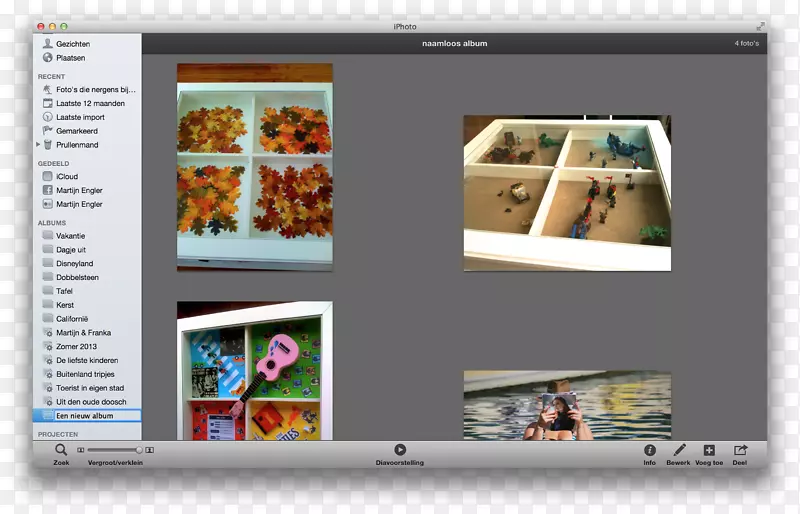800x514 pixels.
Task: Select the autumn leaves photo thumbnail
Action: (x=254, y=167)
